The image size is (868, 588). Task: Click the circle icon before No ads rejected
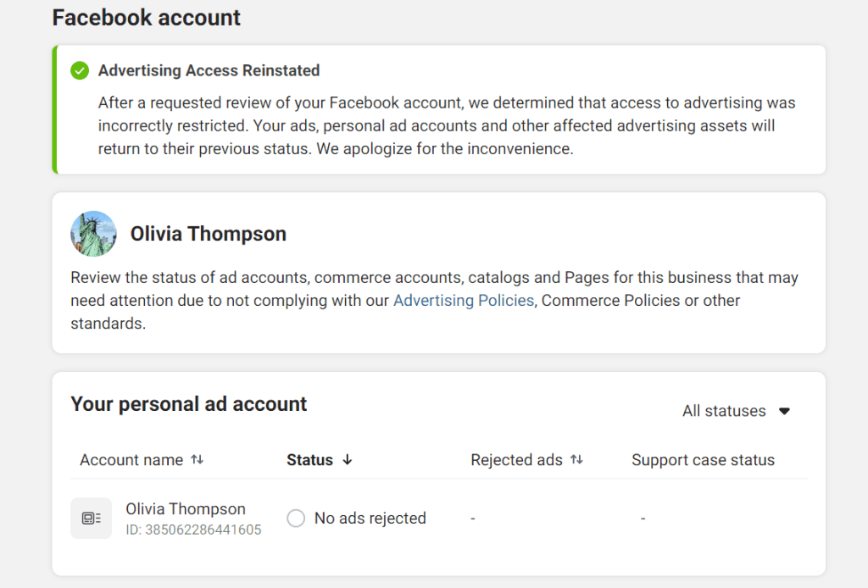coord(296,518)
